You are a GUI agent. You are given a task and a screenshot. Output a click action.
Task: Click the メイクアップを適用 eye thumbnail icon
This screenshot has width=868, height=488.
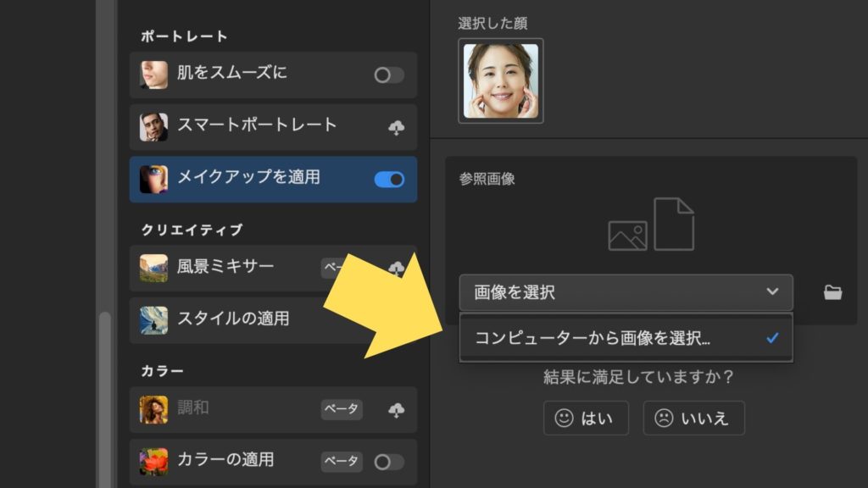coord(153,179)
